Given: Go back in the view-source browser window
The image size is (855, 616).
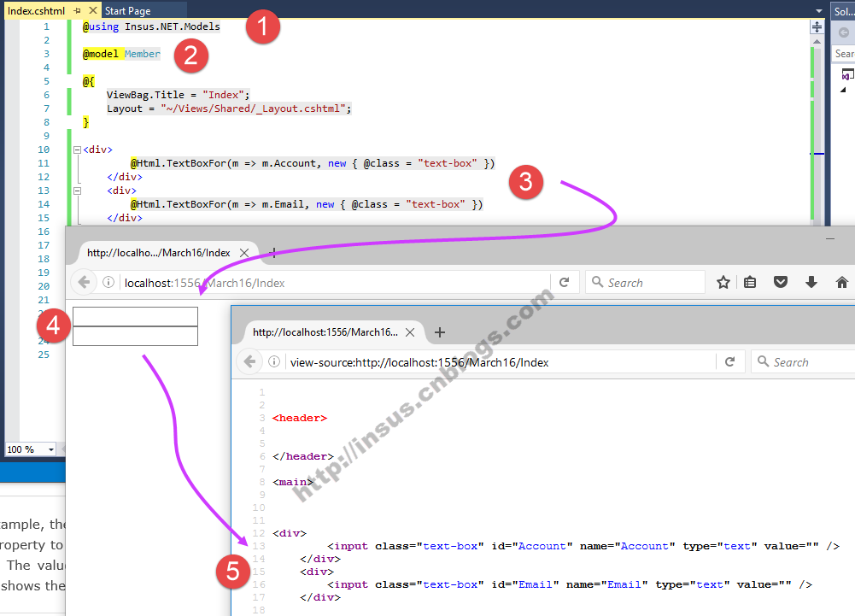Looking at the screenshot, I should [x=249, y=361].
